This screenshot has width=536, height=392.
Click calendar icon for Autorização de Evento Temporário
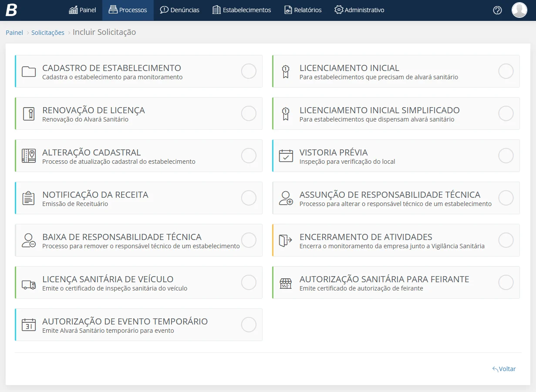tap(29, 325)
